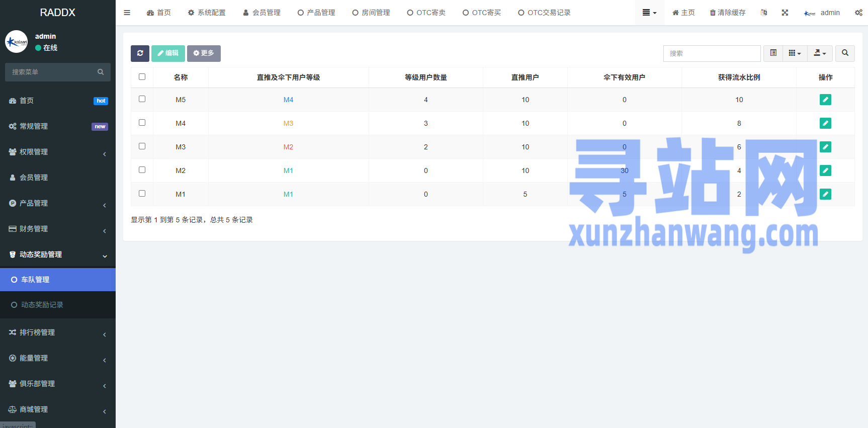Open the top bar list dropdown menu
This screenshot has width=868, height=428.
pyautogui.click(x=649, y=13)
